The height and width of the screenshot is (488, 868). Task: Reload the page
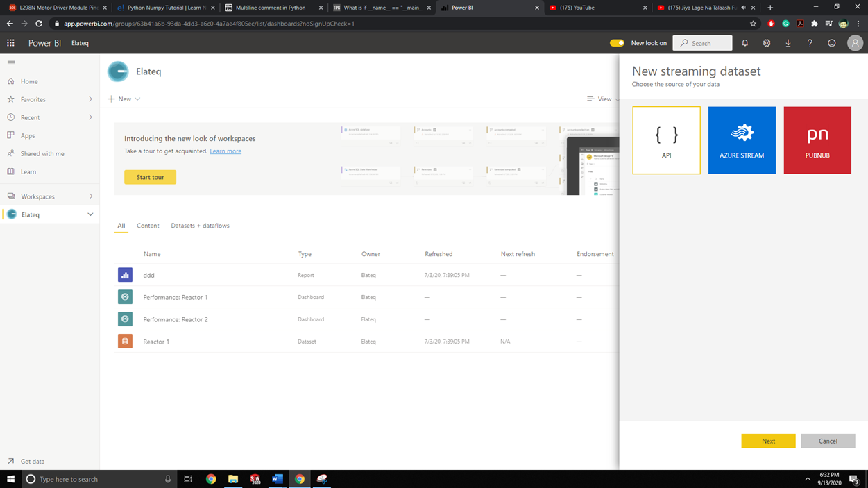point(39,24)
